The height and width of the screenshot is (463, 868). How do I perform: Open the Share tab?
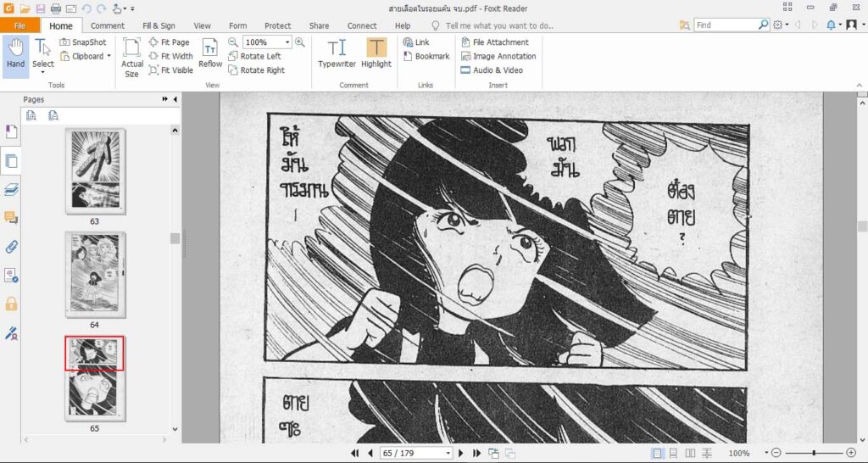[319, 25]
